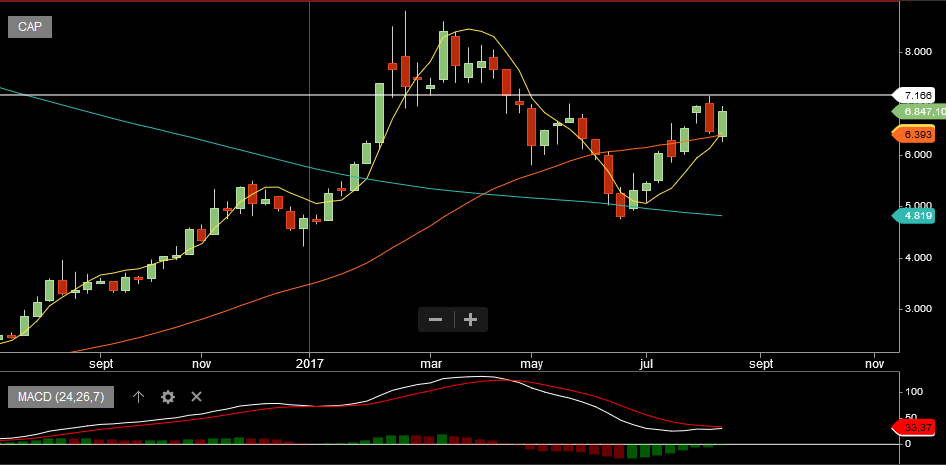Click the jul label on time axis
The width and height of the screenshot is (946, 465).
[x=646, y=364]
